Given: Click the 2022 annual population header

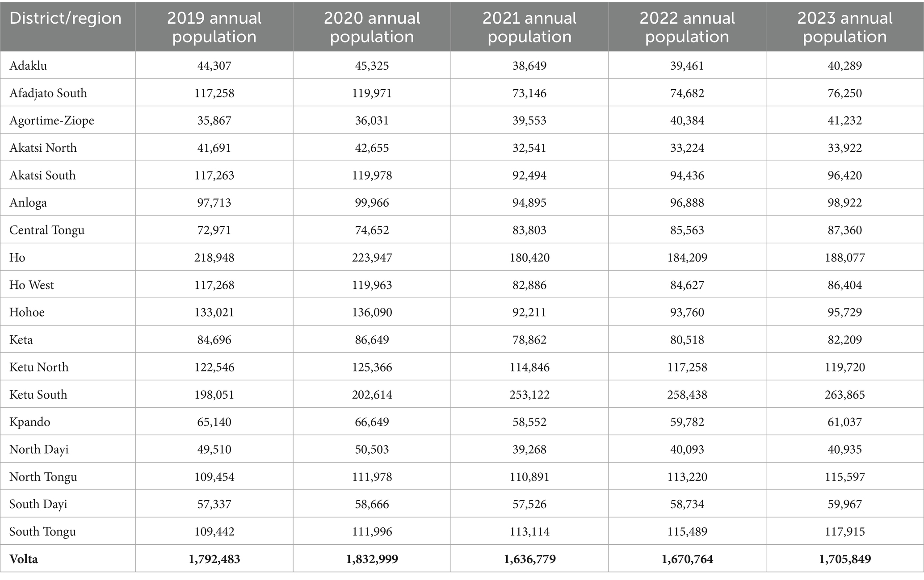Looking at the screenshot, I should click(687, 27).
